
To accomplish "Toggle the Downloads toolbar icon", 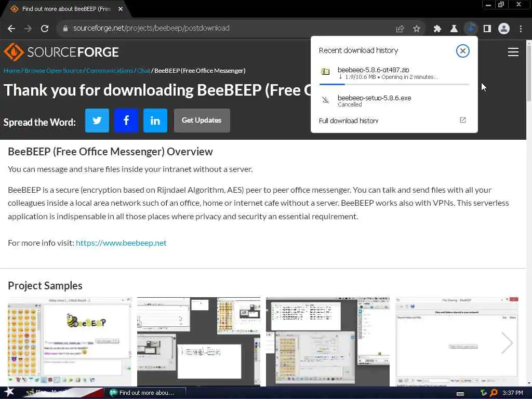I will [471, 29].
